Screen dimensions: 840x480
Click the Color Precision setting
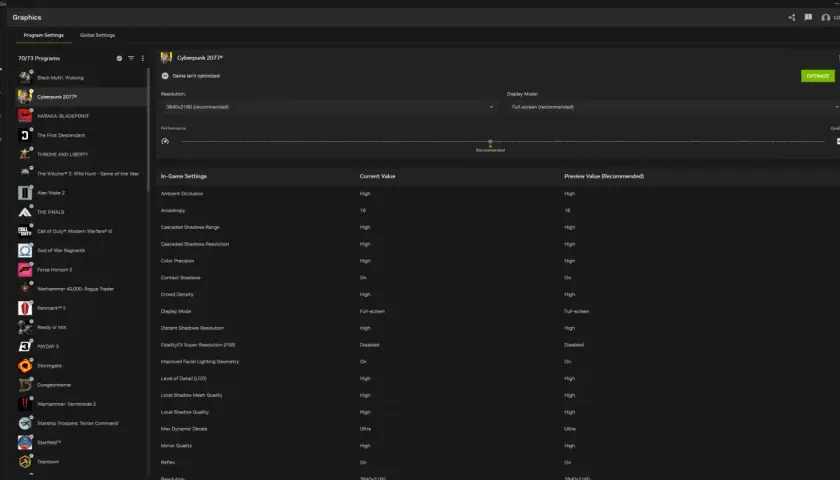pos(177,261)
